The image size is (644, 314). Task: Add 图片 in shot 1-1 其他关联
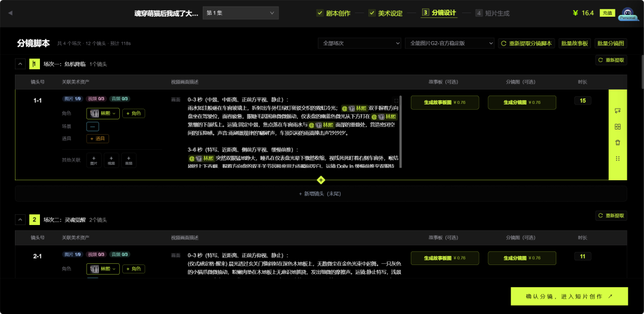(94, 161)
